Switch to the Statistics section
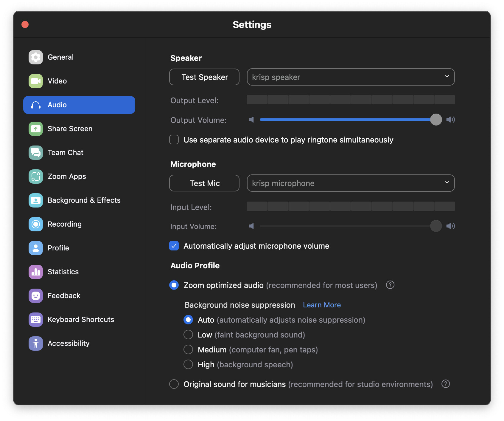The image size is (504, 421). point(63,272)
